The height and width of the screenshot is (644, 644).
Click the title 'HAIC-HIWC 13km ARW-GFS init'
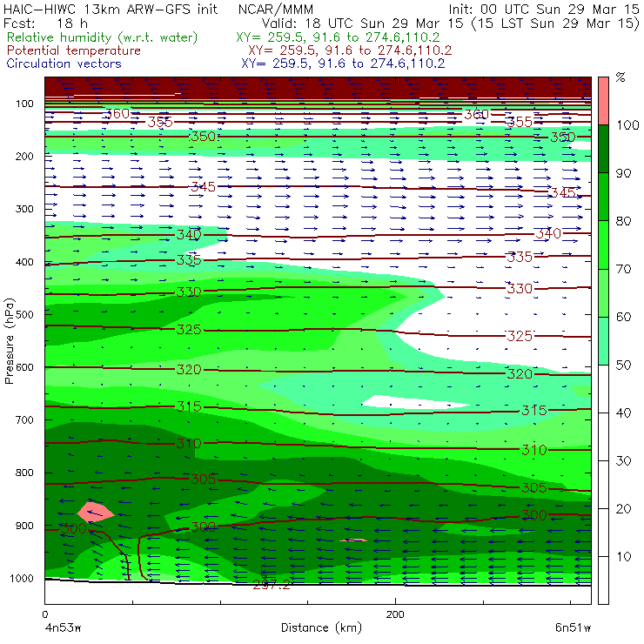click(111, 10)
